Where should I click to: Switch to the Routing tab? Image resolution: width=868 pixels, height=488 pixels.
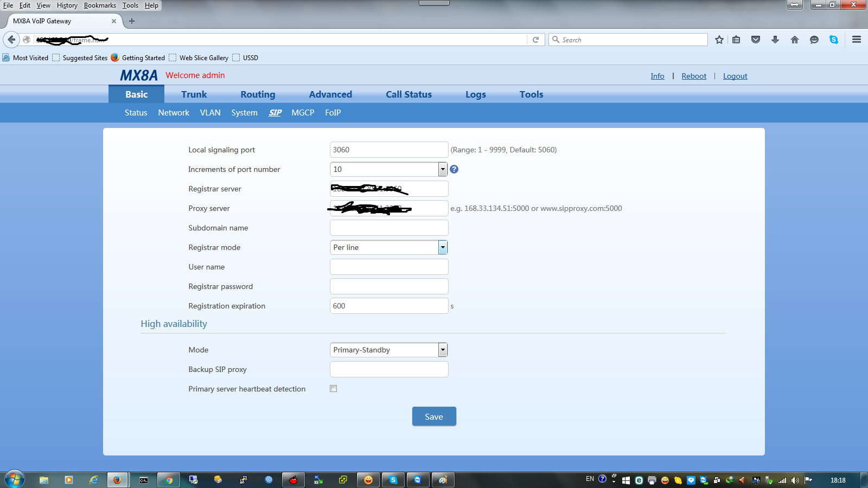pyautogui.click(x=258, y=94)
